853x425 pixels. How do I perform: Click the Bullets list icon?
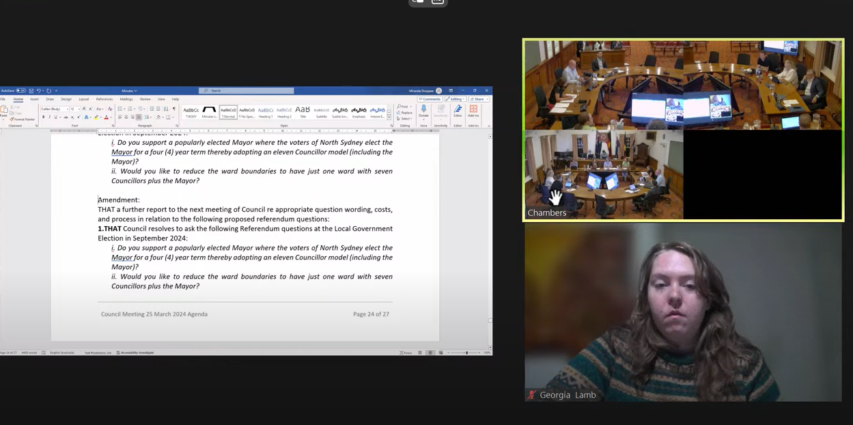coord(120,109)
